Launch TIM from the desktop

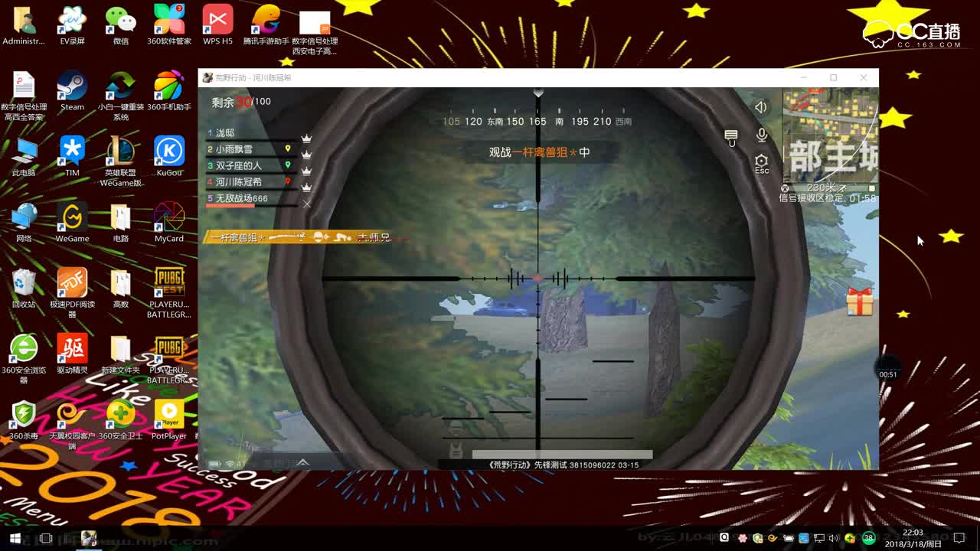click(x=72, y=158)
